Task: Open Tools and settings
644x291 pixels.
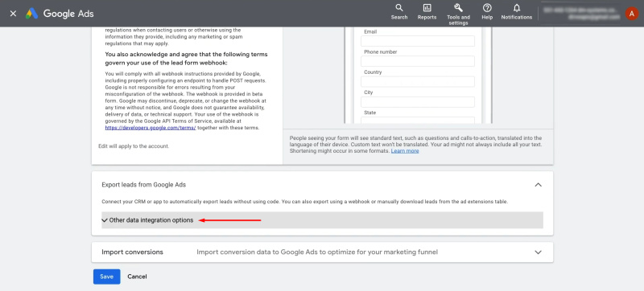Action: [458, 14]
